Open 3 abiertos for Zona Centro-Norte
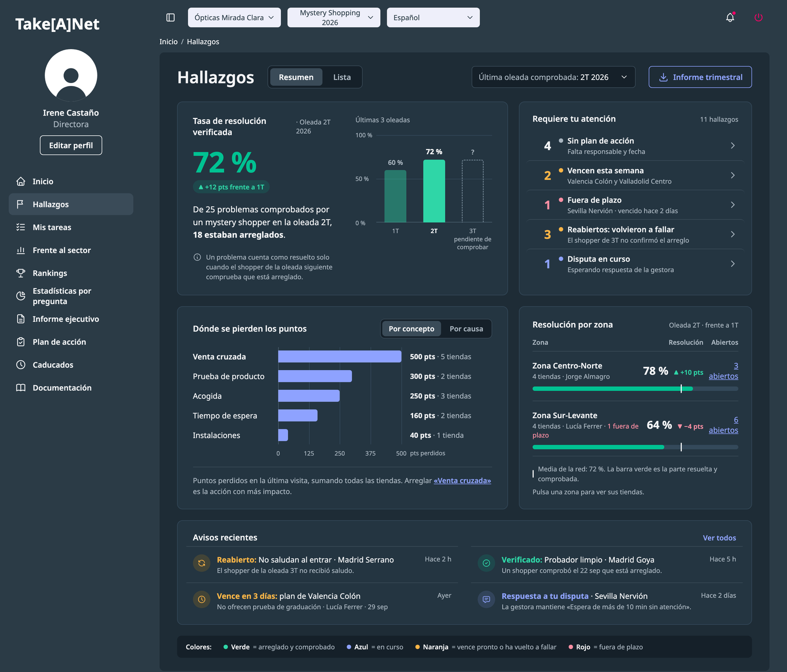 click(724, 371)
